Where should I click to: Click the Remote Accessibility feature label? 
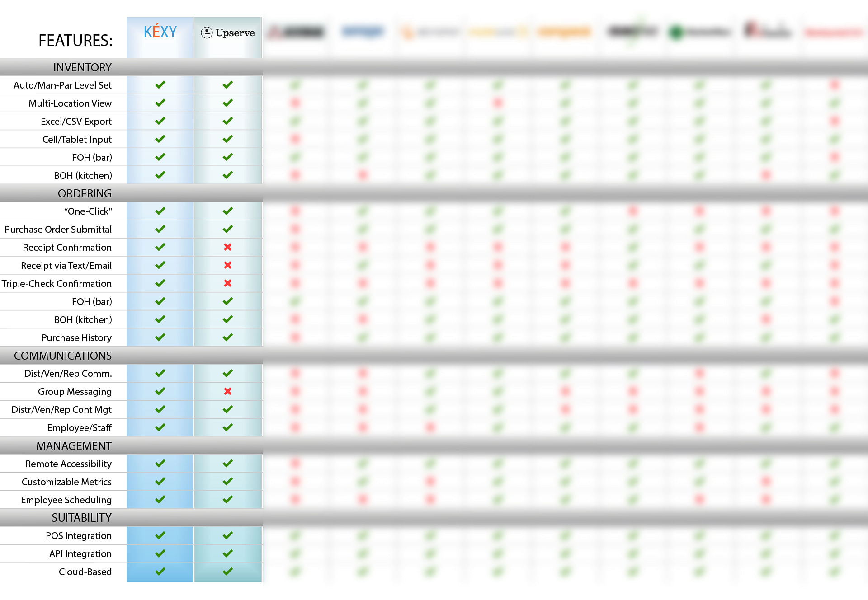[x=68, y=464]
